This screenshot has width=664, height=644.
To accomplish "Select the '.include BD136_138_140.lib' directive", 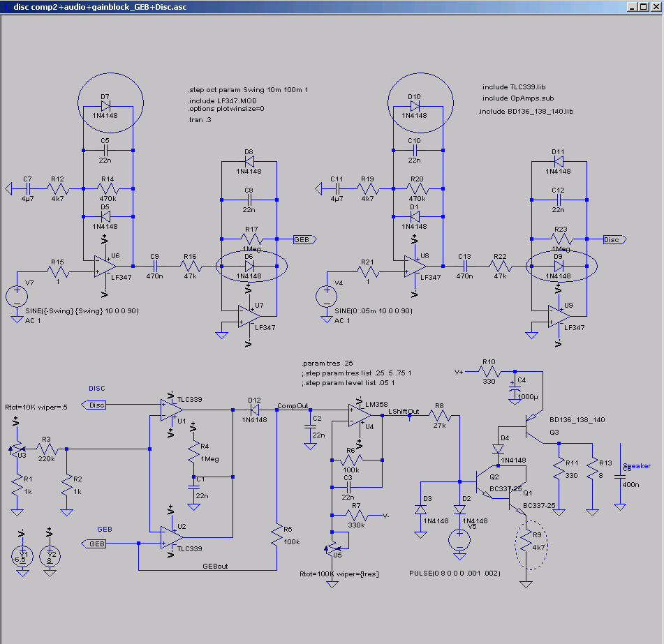I will [526, 111].
